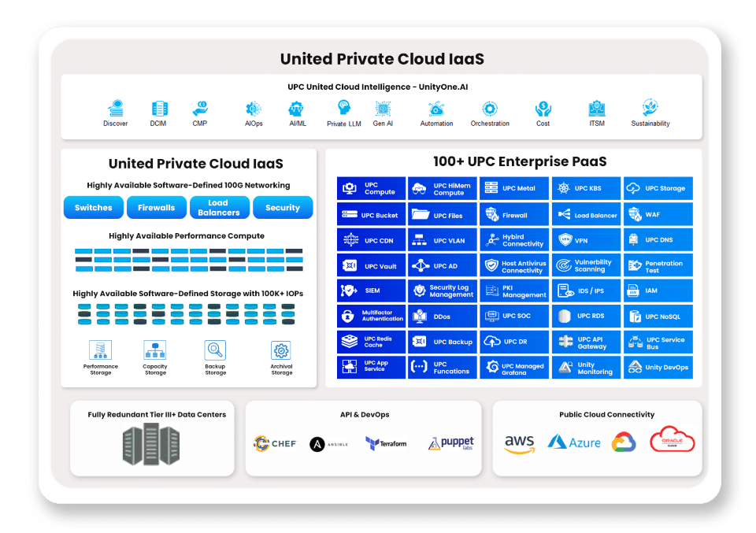Select the Terraform logo

point(386,444)
